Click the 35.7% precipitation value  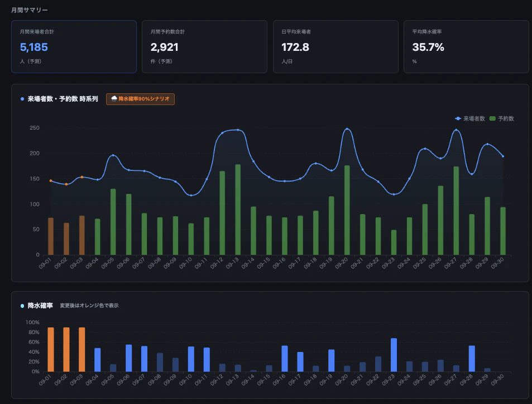(428, 47)
